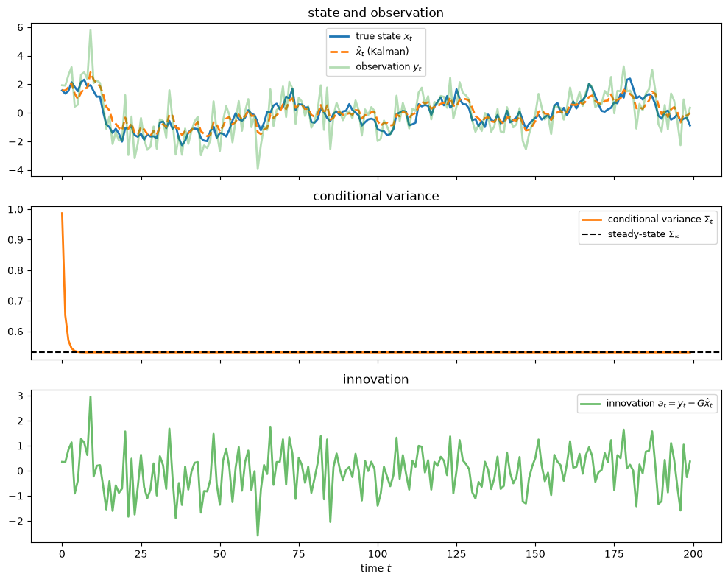Click the pale green sample in top legend
Screen dimensions: 728x582
339,67
